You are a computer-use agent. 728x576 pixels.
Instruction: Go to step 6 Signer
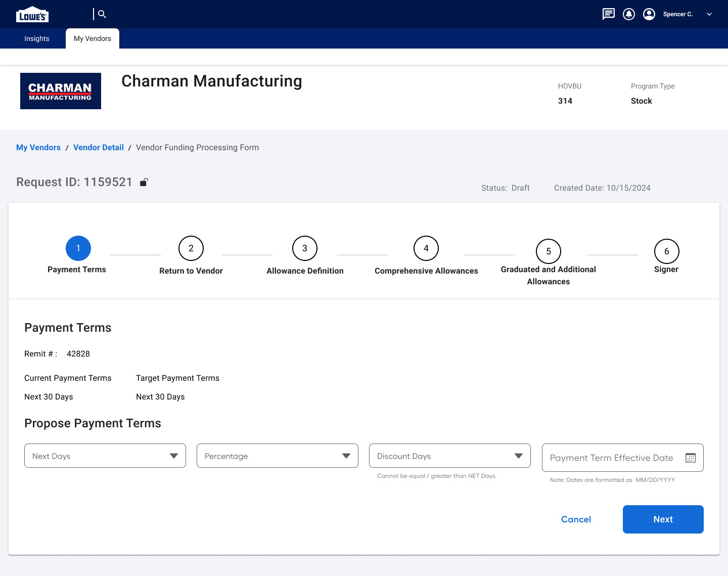click(667, 251)
